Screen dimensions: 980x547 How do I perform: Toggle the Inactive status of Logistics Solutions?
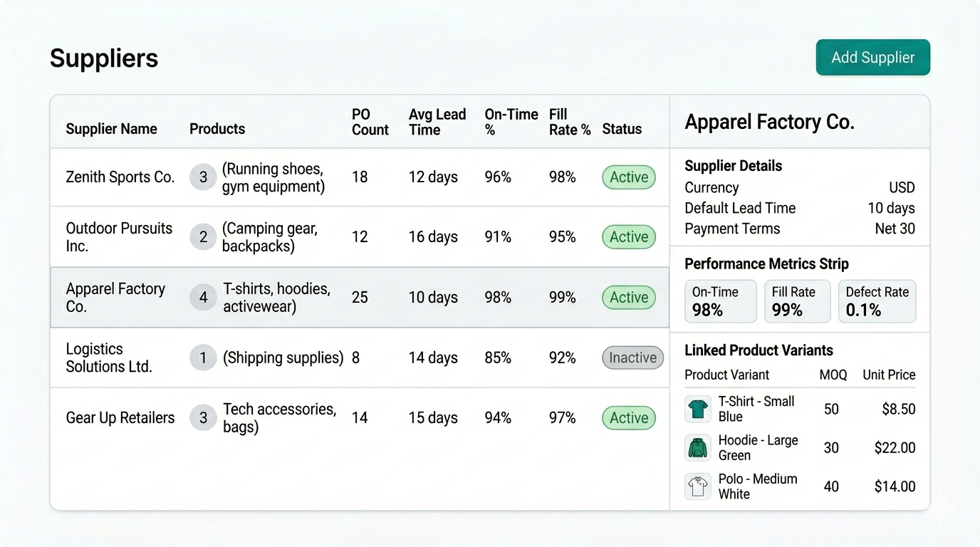[632, 358]
